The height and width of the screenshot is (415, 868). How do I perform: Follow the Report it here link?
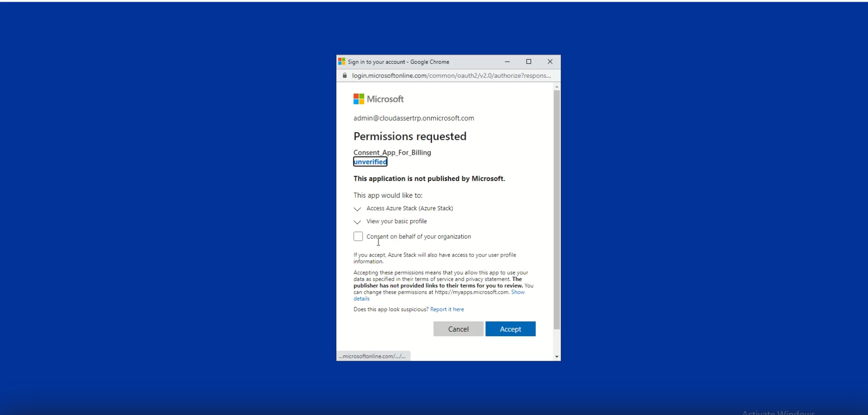pos(447,309)
